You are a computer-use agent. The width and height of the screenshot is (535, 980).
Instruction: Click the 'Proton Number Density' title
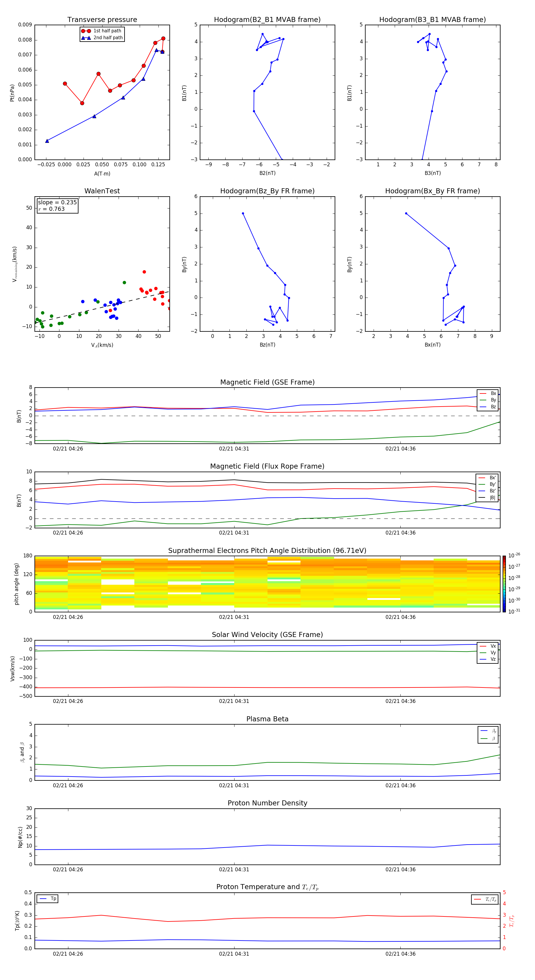[267, 803]
